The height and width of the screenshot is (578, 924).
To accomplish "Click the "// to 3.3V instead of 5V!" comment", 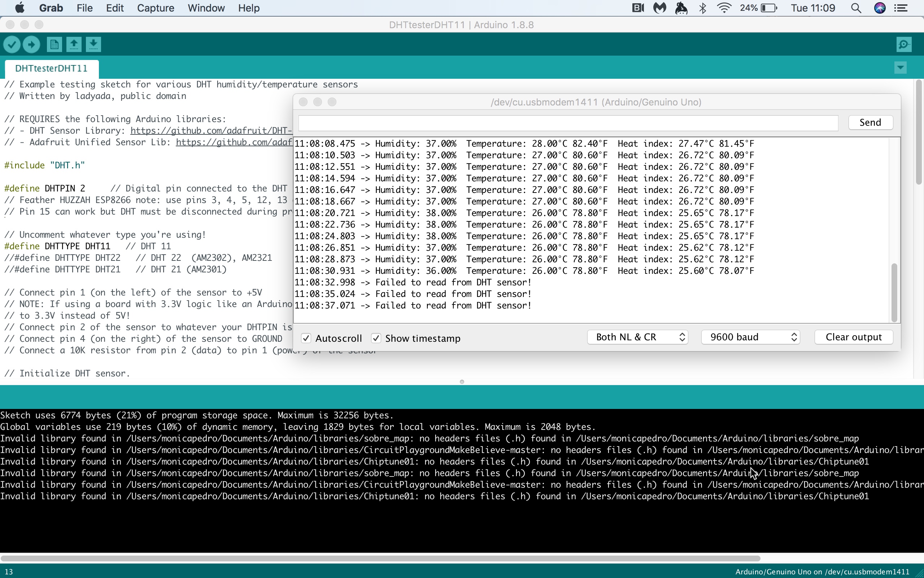I will 67,315.
